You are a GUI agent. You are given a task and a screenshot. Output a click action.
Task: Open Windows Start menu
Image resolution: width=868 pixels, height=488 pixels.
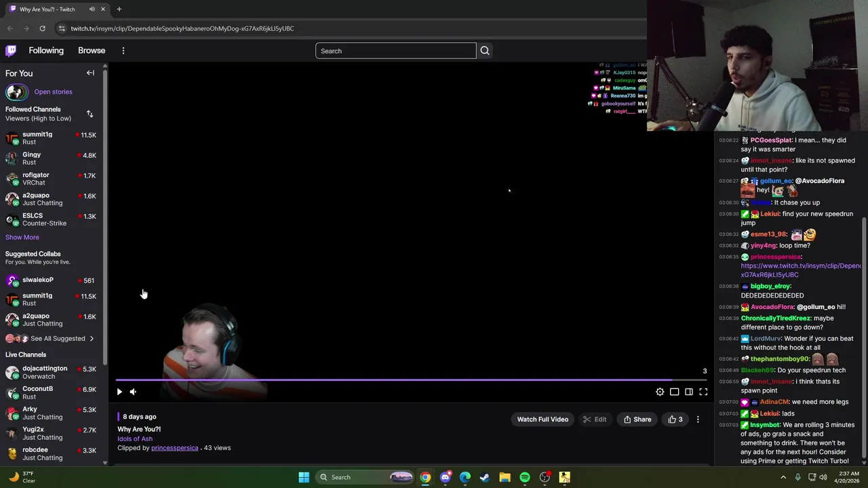[x=304, y=477]
